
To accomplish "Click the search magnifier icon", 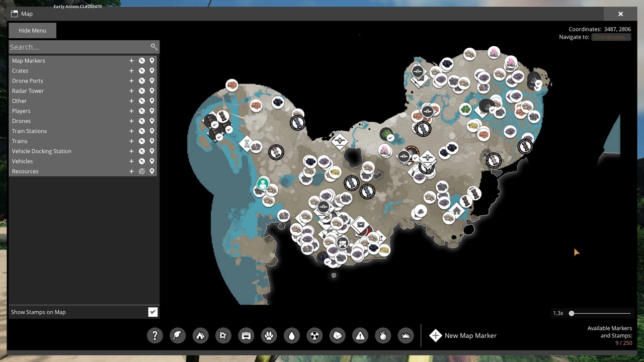I will pos(154,47).
